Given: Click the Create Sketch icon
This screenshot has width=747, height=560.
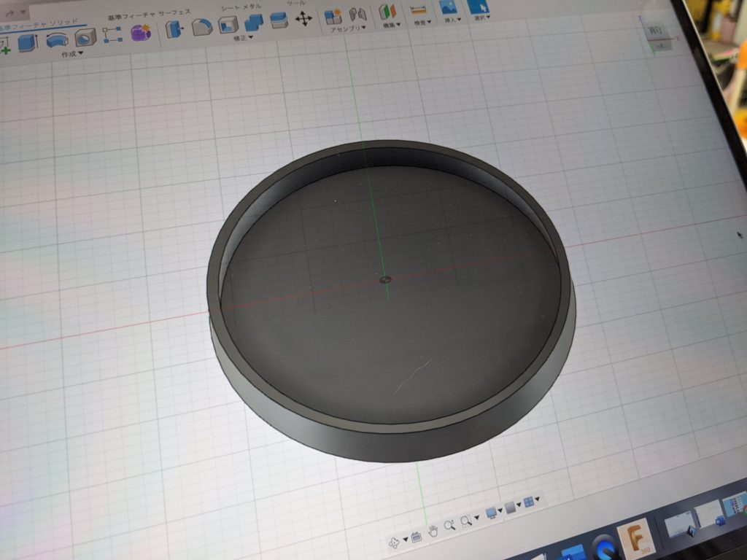Looking at the screenshot, I should point(5,47).
